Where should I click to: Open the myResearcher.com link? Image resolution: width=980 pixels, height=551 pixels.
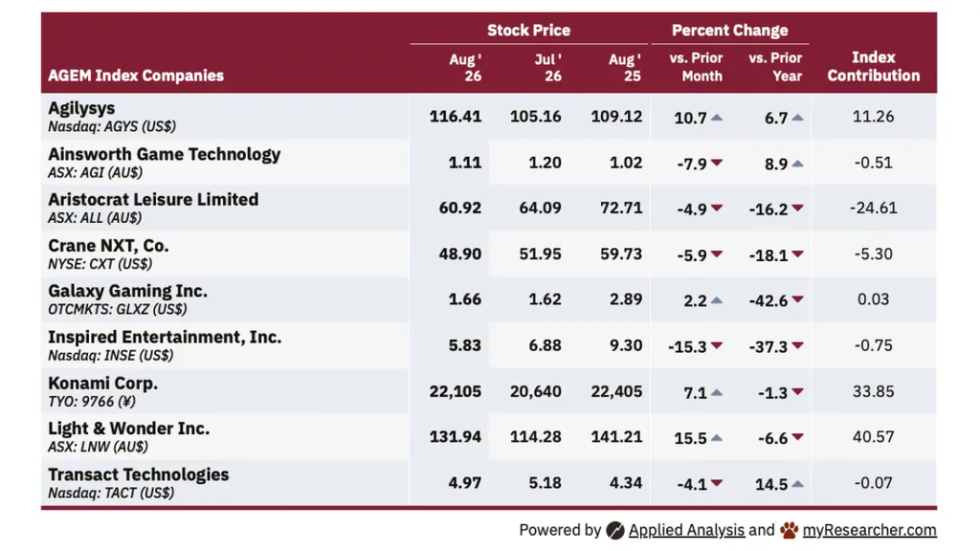click(x=869, y=530)
